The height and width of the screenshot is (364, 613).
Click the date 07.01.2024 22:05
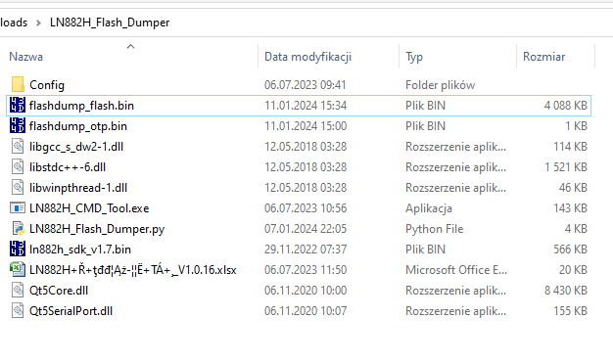[x=306, y=228]
